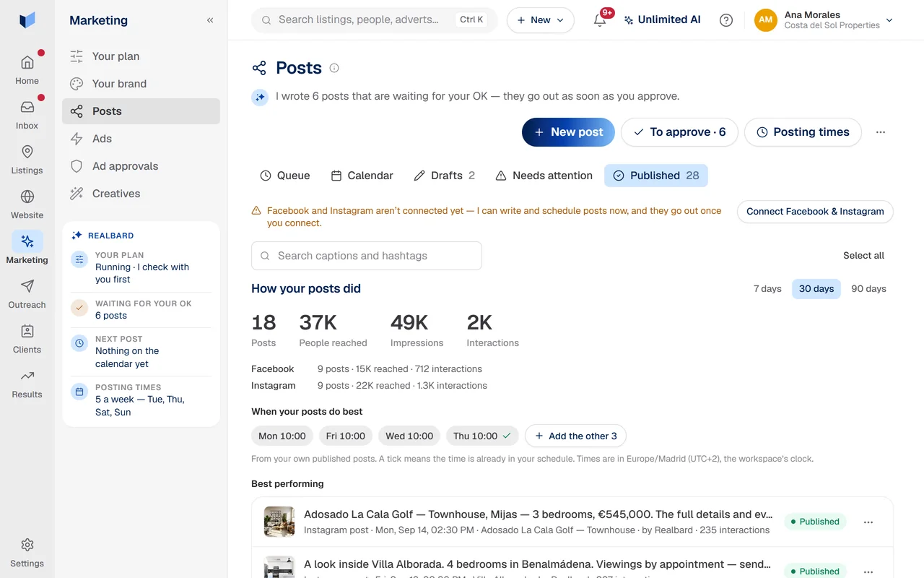924x578 pixels.
Task: Focus the search listings, people, adverts field
Action: [375, 20]
